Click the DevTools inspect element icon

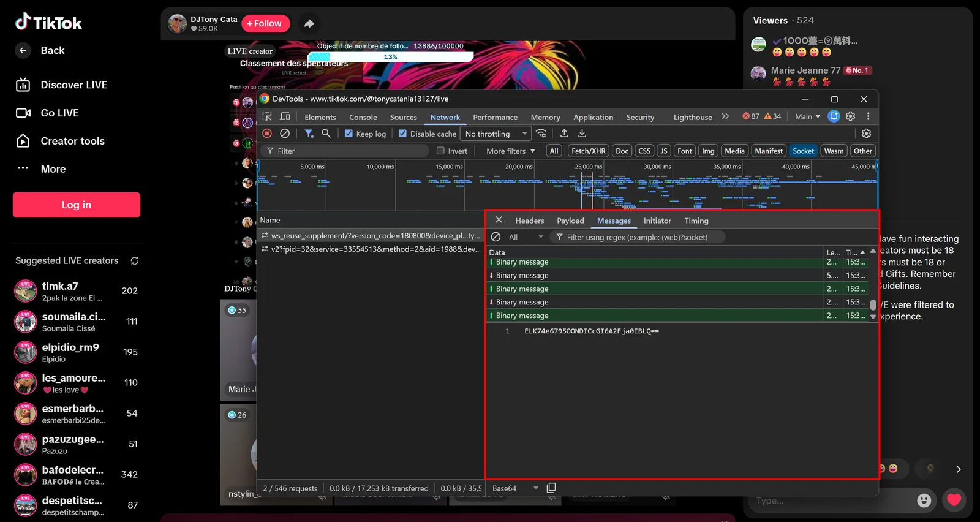tap(267, 116)
